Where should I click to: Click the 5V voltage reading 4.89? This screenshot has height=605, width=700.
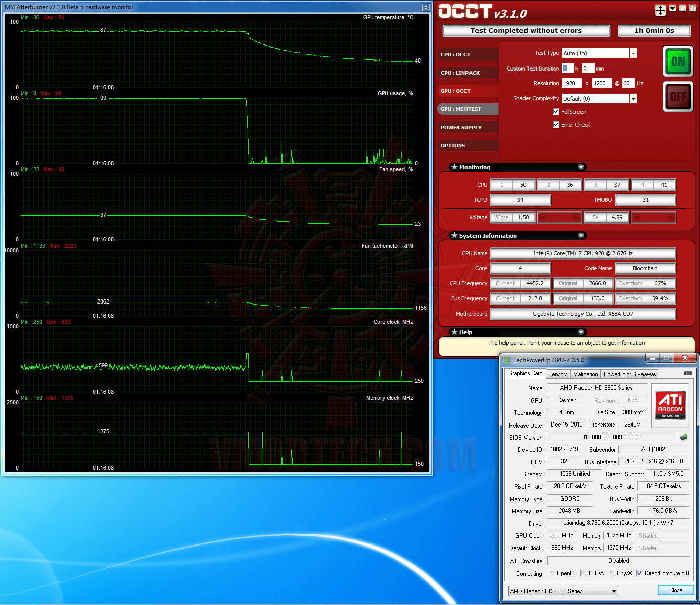617,217
